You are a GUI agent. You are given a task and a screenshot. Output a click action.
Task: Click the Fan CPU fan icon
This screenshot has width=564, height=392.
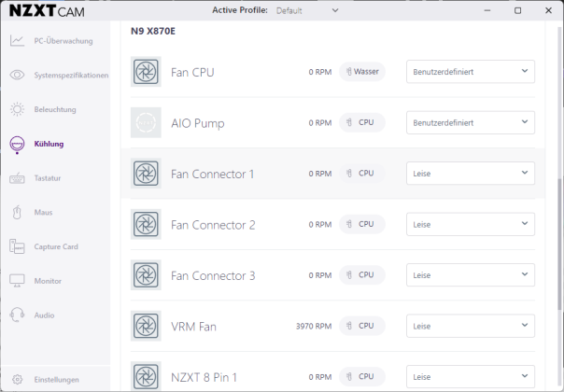pyautogui.click(x=146, y=72)
